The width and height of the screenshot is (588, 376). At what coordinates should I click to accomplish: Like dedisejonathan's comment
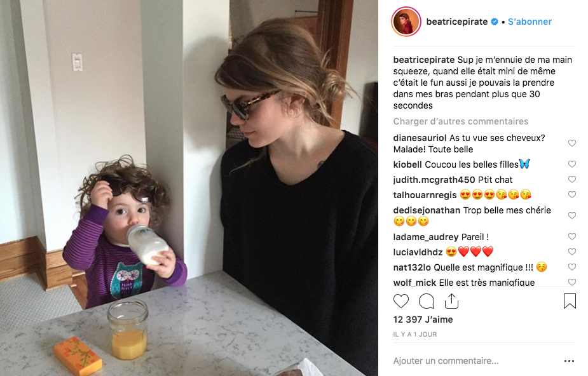tap(572, 216)
